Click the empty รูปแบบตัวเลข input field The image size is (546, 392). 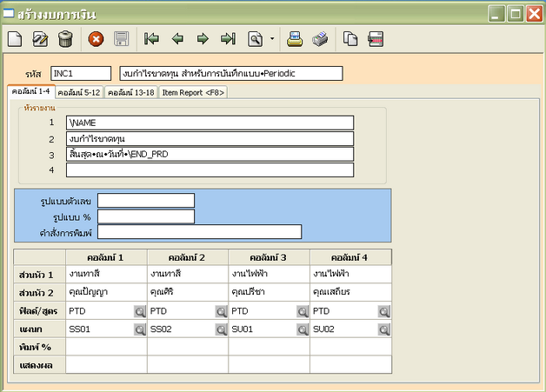point(145,201)
